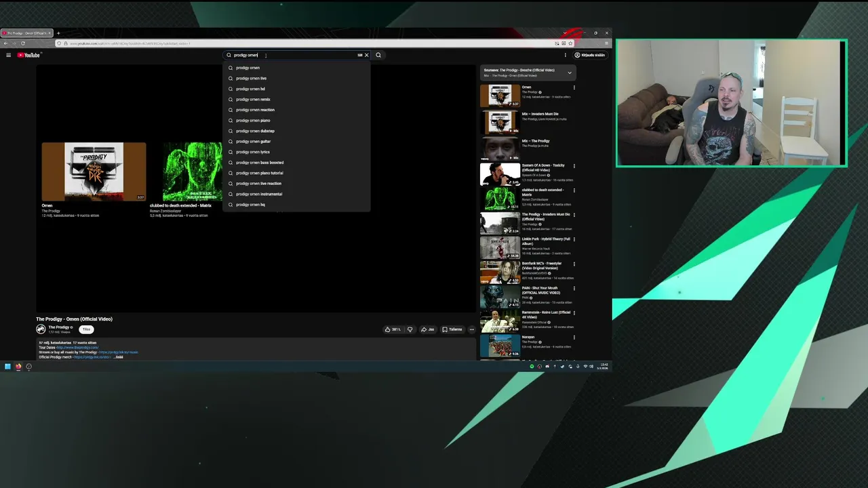This screenshot has width=868, height=488.
Task: Select suggestion 'prodigy omen live'
Action: pyautogui.click(x=296, y=78)
